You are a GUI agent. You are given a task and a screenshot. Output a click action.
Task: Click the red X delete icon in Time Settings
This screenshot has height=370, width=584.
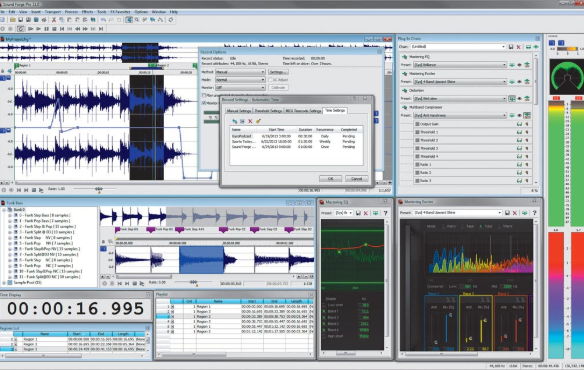[x=250, y=121]
